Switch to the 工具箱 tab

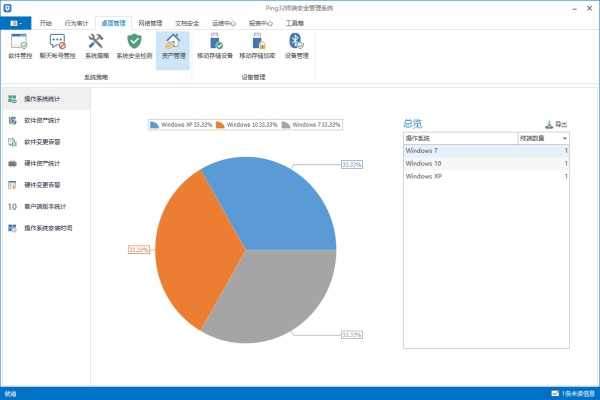[x=295, y=23]
